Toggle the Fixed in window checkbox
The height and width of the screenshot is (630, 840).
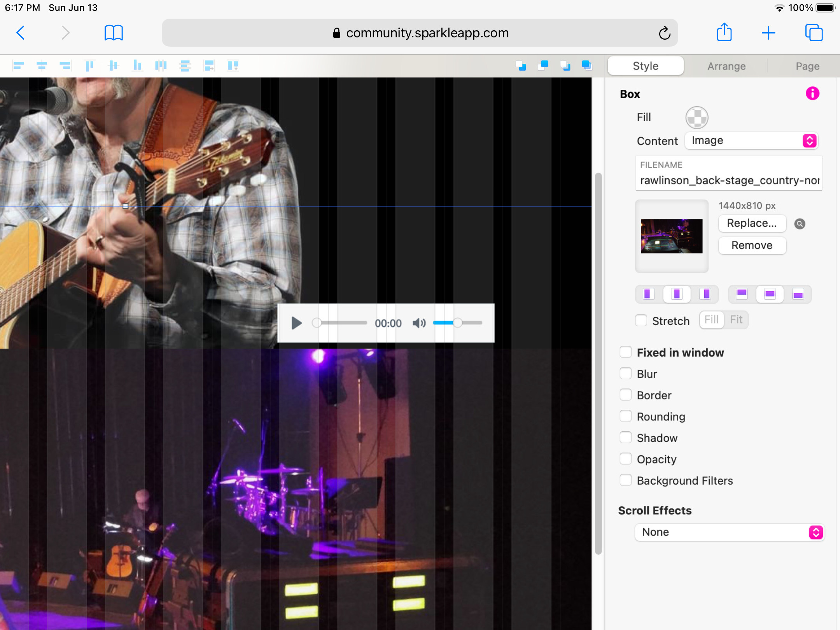click(625, 352)
